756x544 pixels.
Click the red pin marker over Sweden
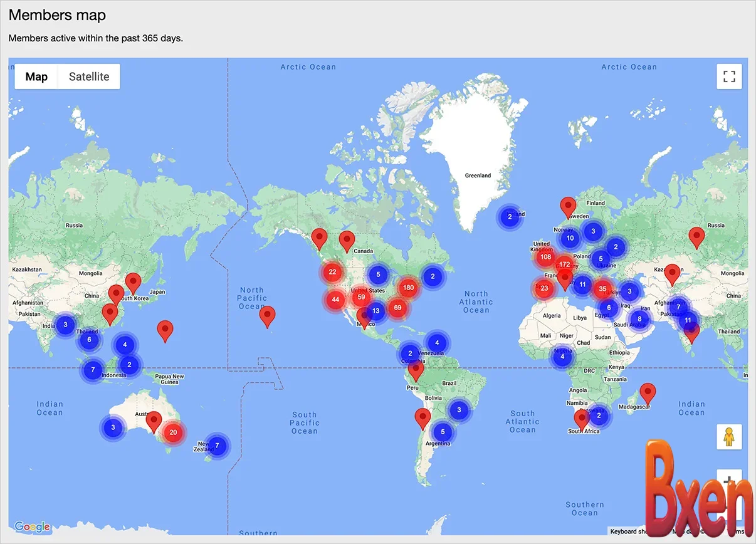pyautogui.click(x=568, y=204)
